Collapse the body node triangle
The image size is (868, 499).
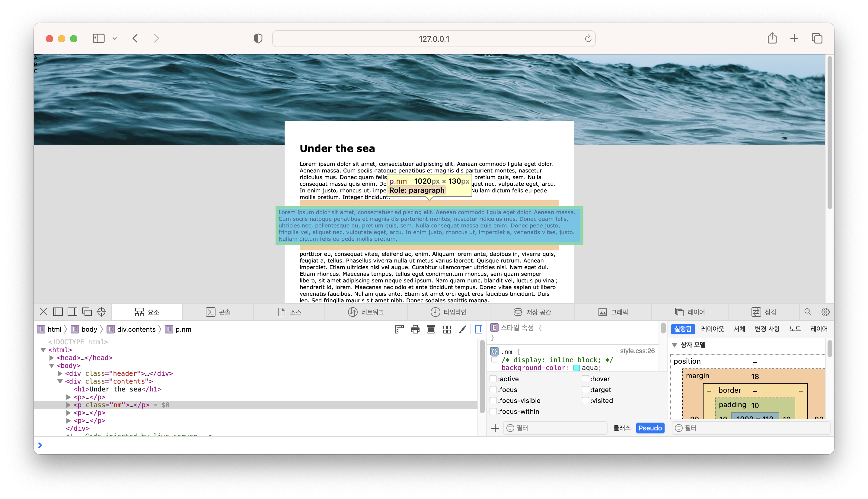52,366
